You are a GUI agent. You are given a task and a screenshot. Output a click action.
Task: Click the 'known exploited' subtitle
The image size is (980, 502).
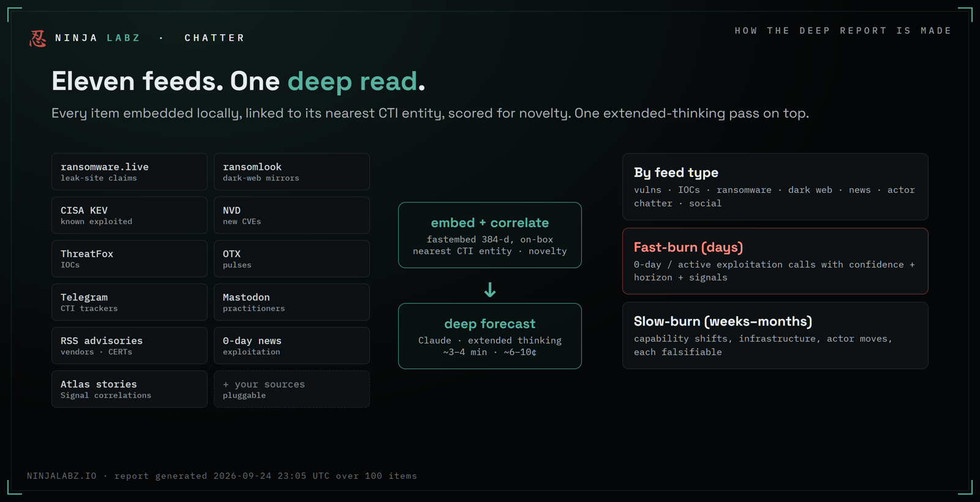[x=96, y=222]
